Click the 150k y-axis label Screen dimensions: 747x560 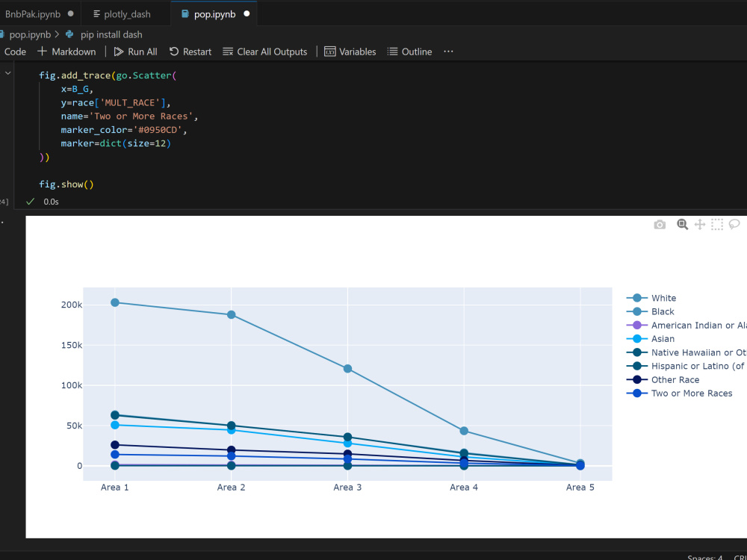click(x=72, y=345)
